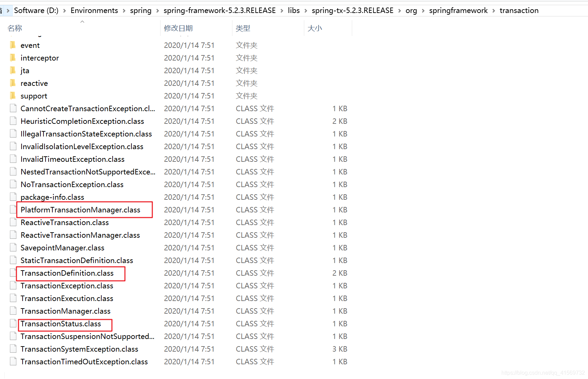
Task: Select package-info.class file name
Action: pyautogui.click(x=52, y=197)
